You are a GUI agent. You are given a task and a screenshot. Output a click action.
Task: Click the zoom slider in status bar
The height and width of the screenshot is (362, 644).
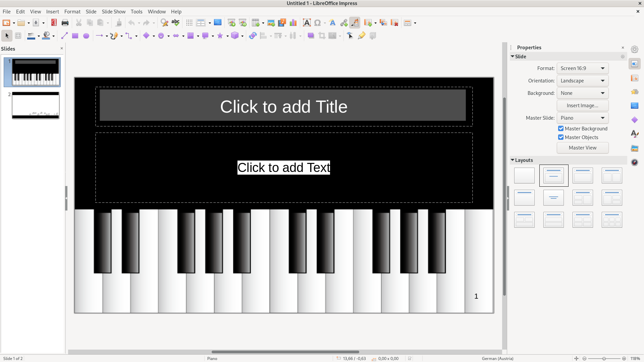pos(604,359)
